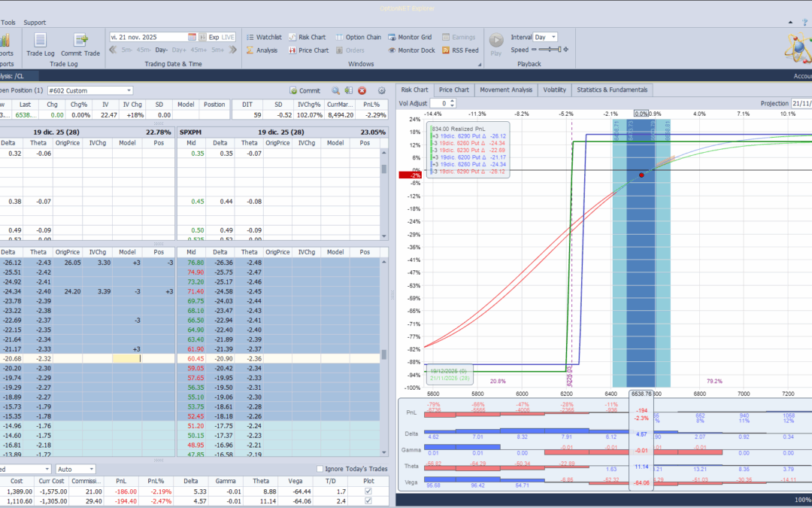Viewport: 812px width, 508px height.
Task: Step back with 45m- button
Action: pyautogui.click(x=144, y=50)
